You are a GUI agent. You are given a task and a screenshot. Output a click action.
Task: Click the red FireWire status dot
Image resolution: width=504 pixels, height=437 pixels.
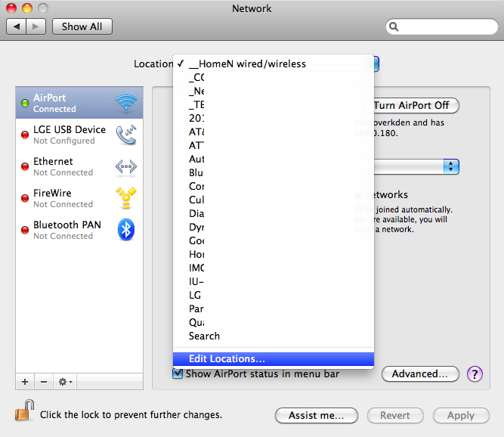(x=25, y=198)
